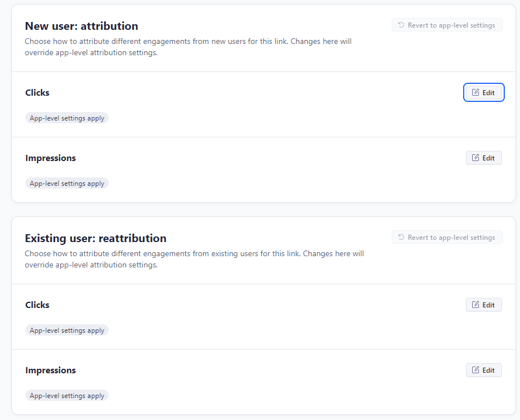
Task: Click the pencil icon for new user Clicks
Action: pos(476,92)
